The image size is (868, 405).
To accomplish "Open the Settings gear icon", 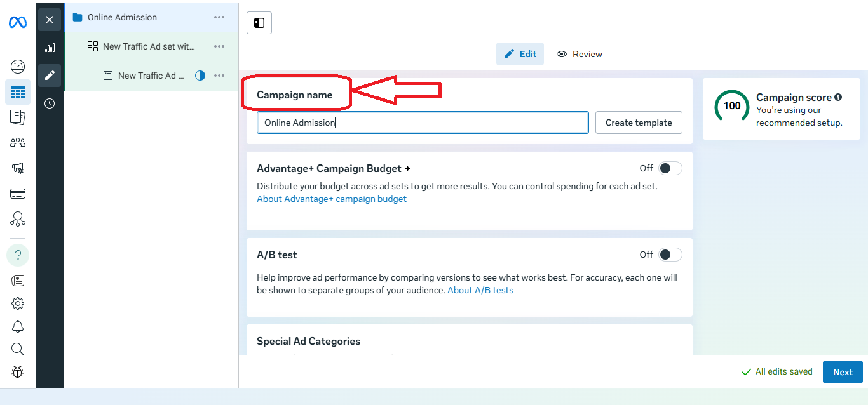I will [x=18, y=303].
